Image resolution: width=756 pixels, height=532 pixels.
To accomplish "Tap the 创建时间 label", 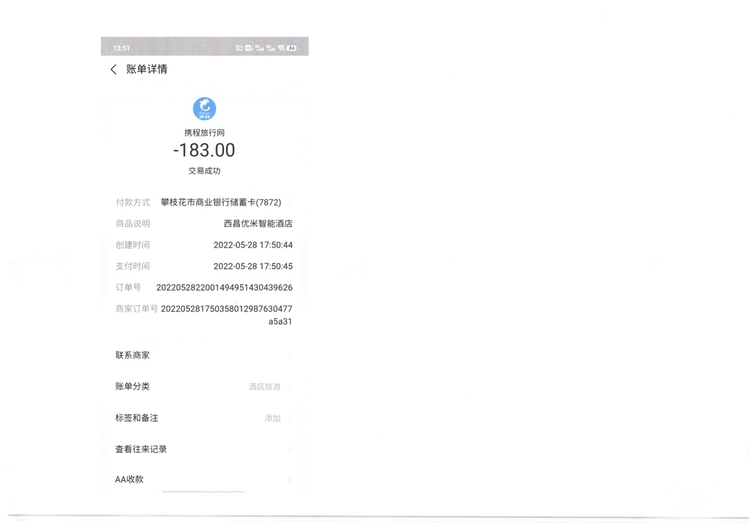I will (x=132, y=245).
